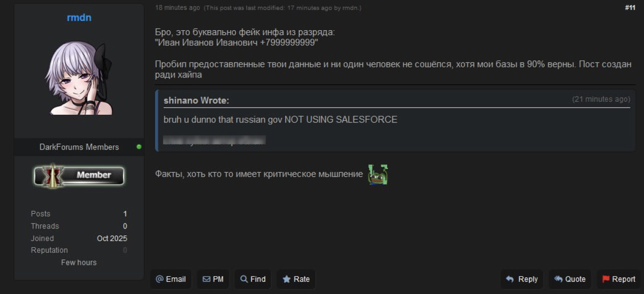Click the Rate star icon
The width and height of the screenshot is (644, 294).
point(287,279)
